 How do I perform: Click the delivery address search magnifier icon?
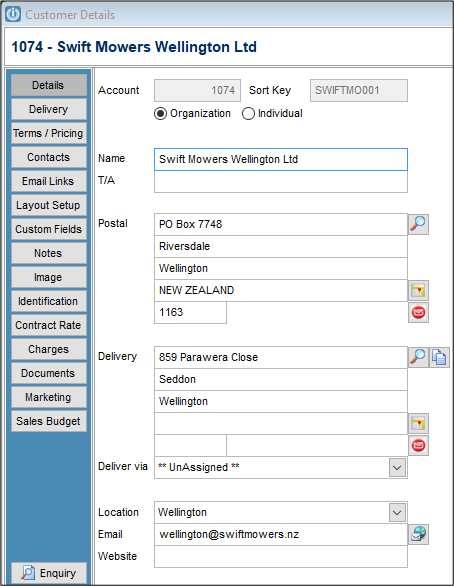418,357
